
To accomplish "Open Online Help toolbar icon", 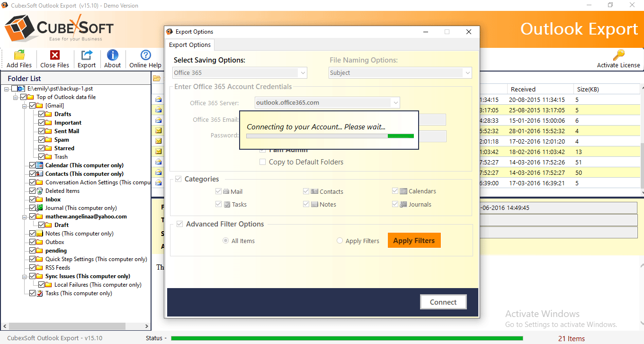I will pos(145,55).
